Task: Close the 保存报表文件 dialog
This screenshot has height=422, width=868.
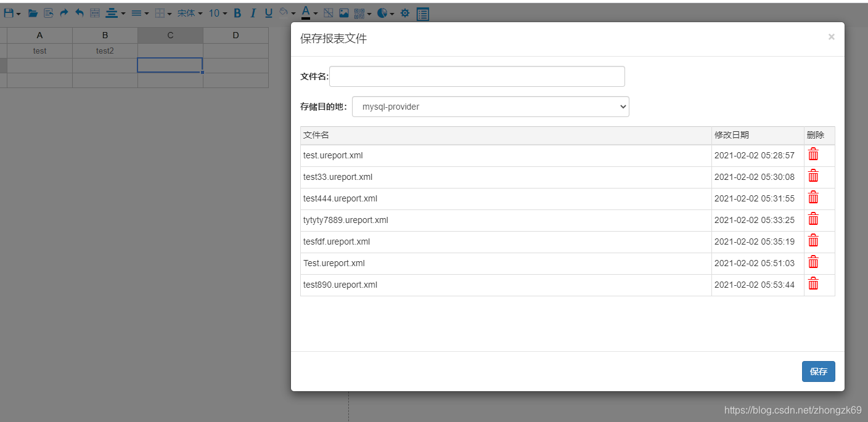Action: [832, 37]
